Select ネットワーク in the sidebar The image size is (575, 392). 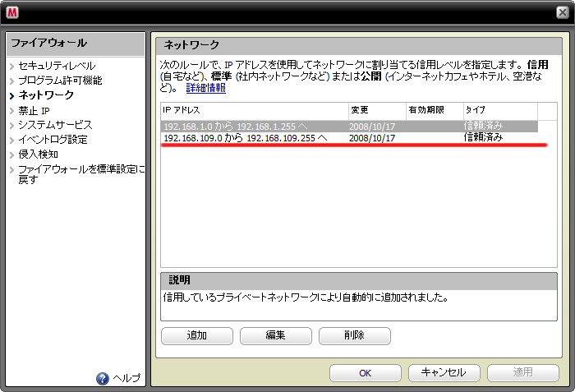[46, 95]
